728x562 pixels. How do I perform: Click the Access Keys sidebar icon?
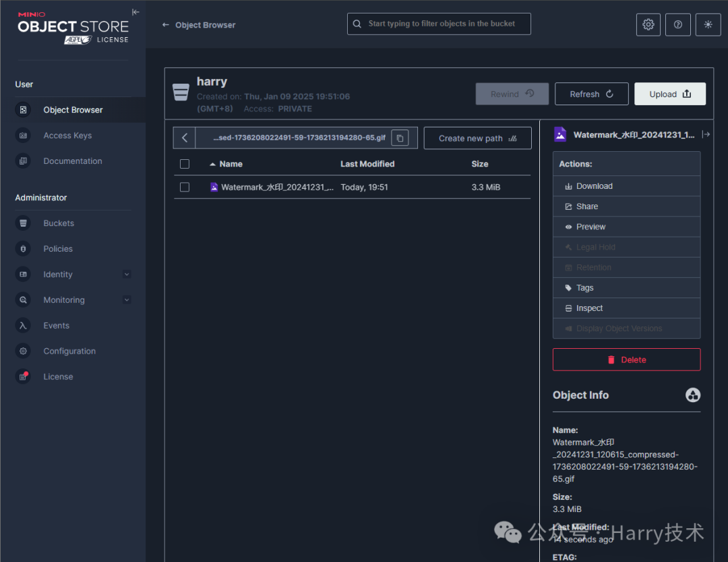[23, 135]
